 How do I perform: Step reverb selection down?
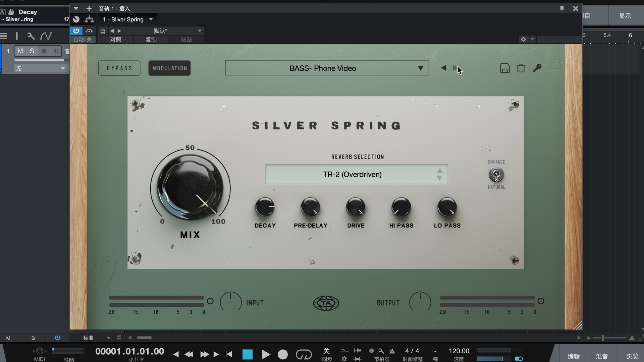point(440,179)
